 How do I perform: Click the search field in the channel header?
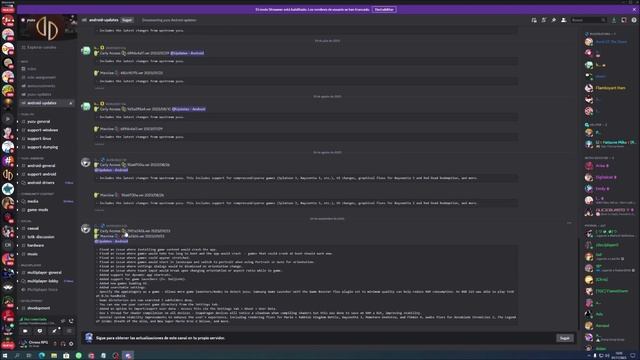click(x=588, y=20)
